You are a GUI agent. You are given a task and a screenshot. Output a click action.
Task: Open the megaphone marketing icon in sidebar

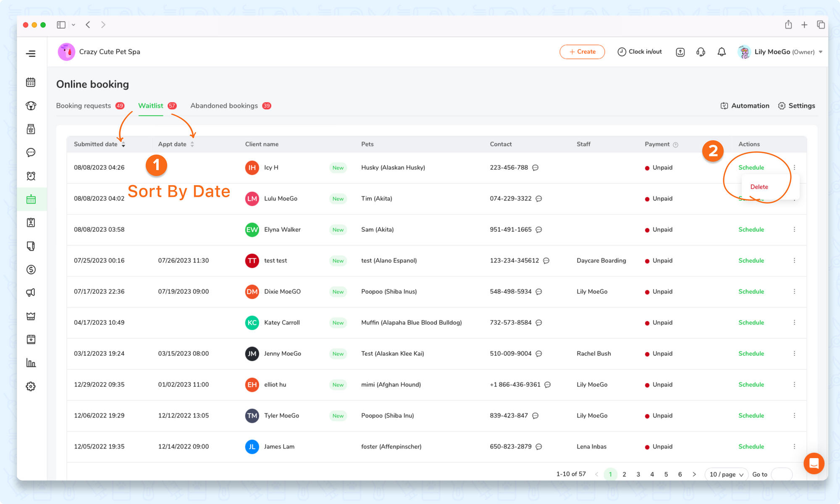pyautogui.click(x=31, y=293)
